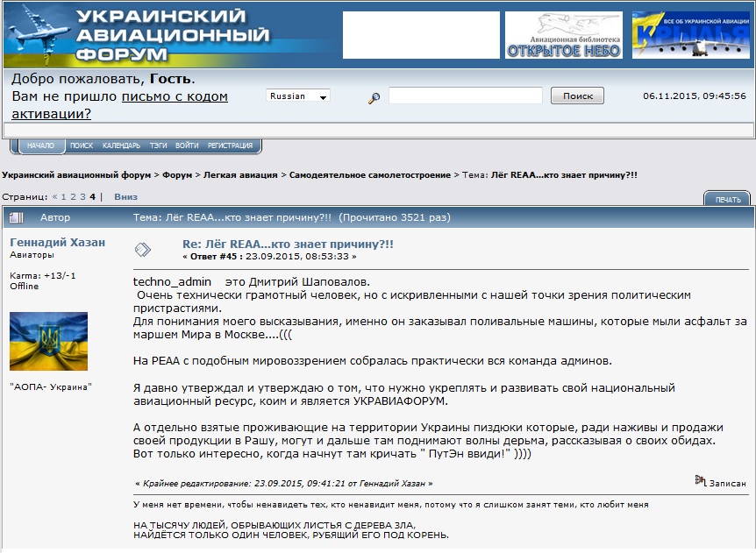This screenshot has height=553, width=756.
Task: Open the ВОЙТИ login menu item
Action: click(x=187, y=145)
